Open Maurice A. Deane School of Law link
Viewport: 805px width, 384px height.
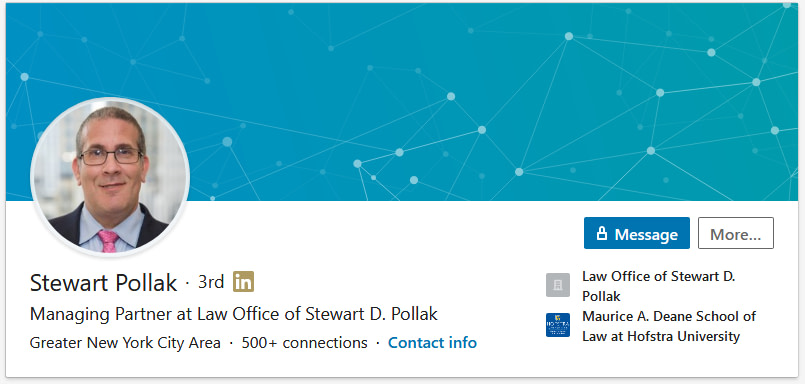click(x=669, y=326)
